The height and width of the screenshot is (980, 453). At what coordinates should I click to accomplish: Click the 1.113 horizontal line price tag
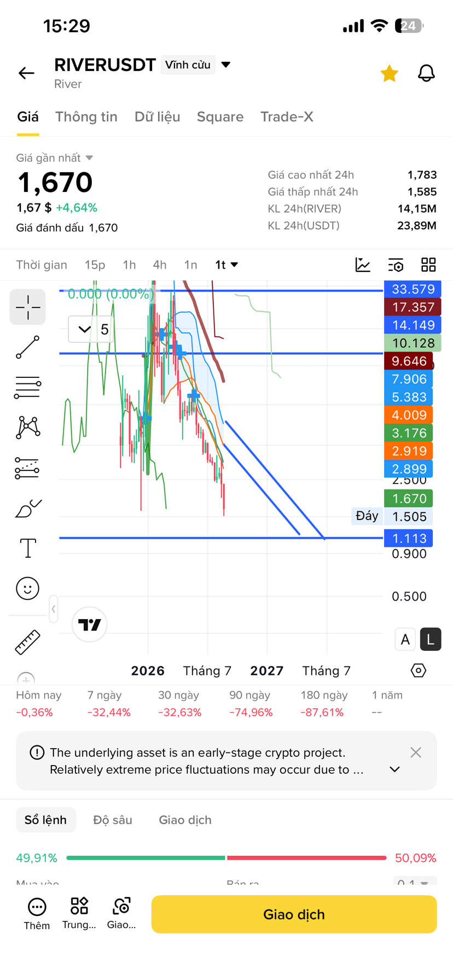pyautogui.click(x=409, y=538)
